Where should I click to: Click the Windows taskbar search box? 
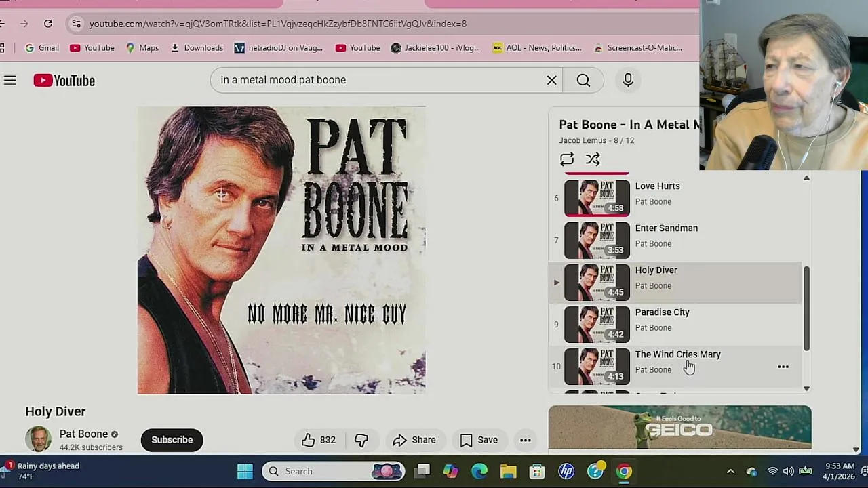[333, 471]
